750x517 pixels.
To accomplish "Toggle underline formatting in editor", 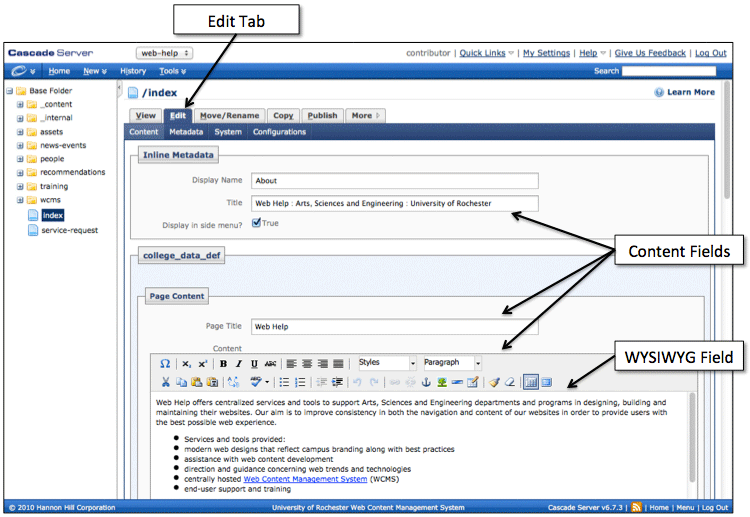I will click(254, 364).
